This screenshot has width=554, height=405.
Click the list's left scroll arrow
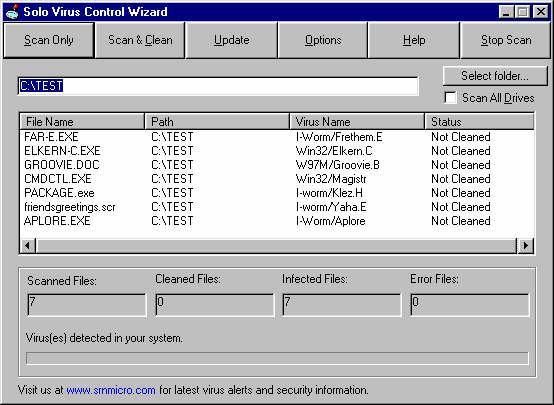click(x=28, y=245)
